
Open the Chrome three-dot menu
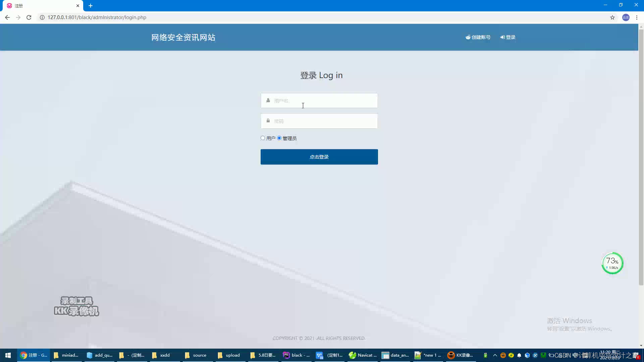coord(637,17)
